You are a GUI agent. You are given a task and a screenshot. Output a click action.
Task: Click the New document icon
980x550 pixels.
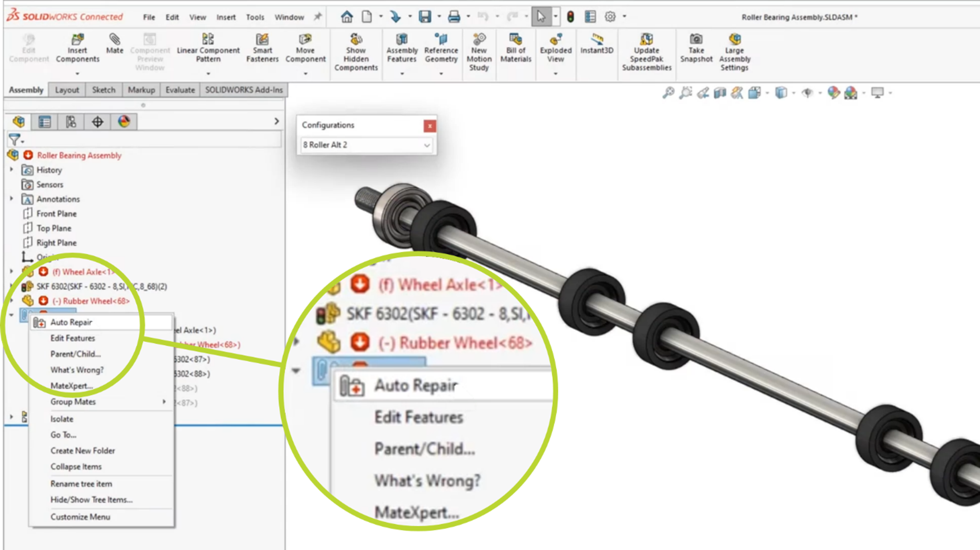[x=367, y=17]
